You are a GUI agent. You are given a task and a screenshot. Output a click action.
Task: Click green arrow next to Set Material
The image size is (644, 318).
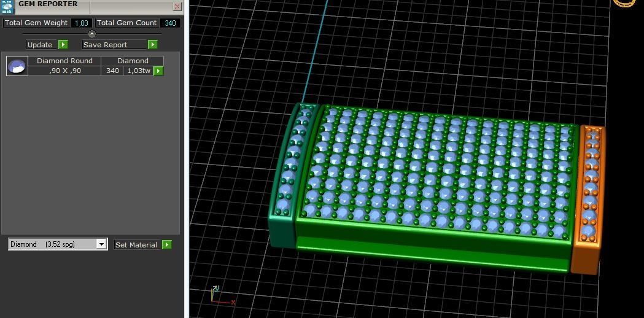(166, 245)
